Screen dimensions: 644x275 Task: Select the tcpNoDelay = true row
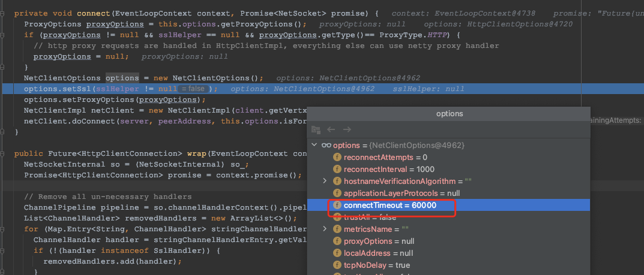click(x=448, y=265)
